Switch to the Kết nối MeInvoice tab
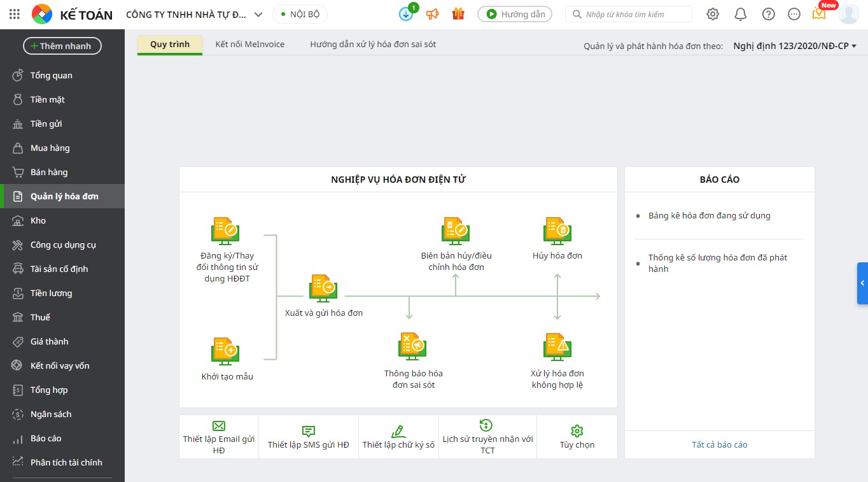Viewport: 868px width, 482px height. [250, 45]
